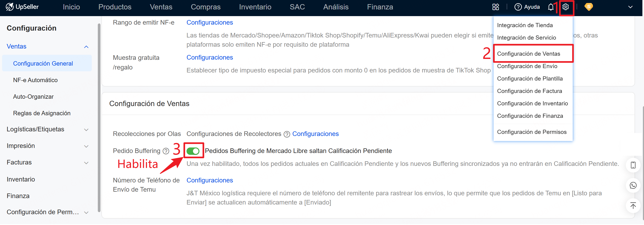Click the mobile phone floating icon
644x225 pixels.
coord(633,165)
